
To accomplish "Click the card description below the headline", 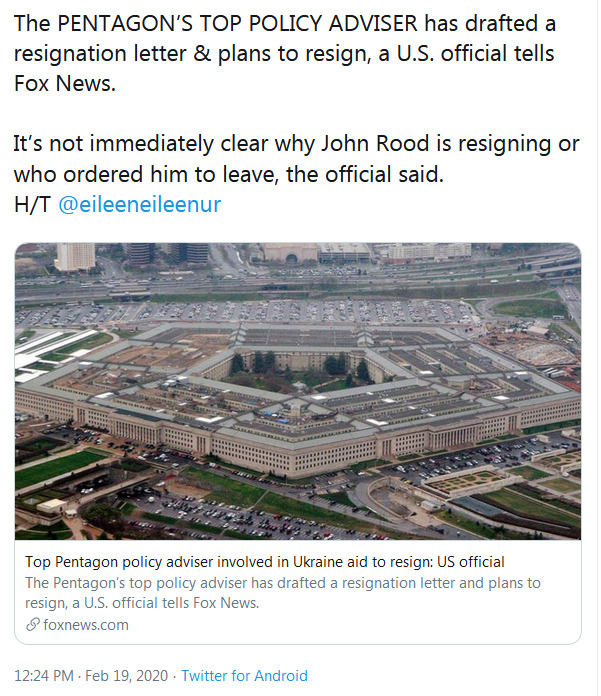I will (283, 592).
